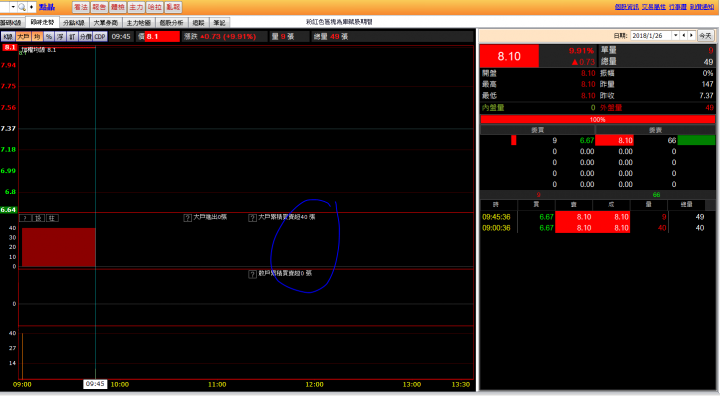Click the 6.64 low price label on the axis
Viewport: 720px width, 396px height.
pyautogui.click(x=8, y=209)
